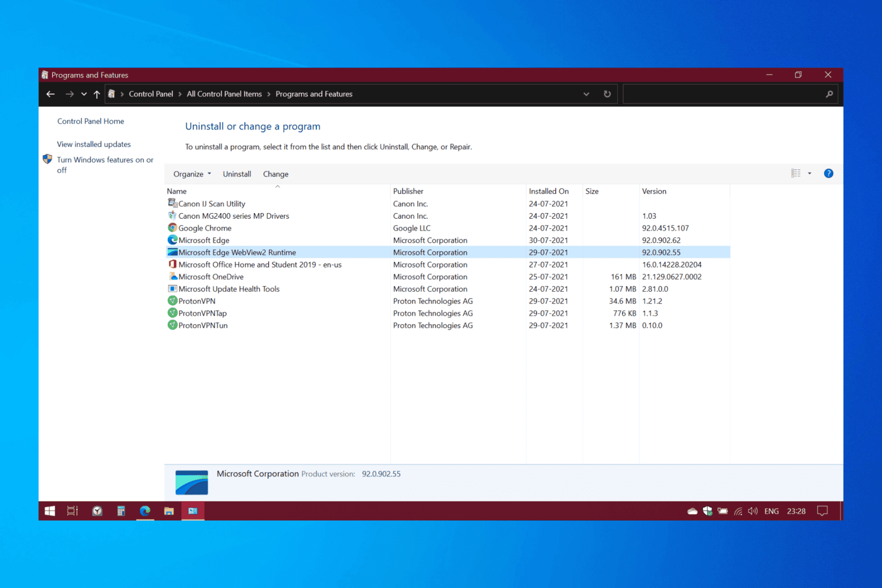Viewport: 882px width, 588px height.
Task: Go forward with the forward arrow
Action: click(x=69, y=94)
